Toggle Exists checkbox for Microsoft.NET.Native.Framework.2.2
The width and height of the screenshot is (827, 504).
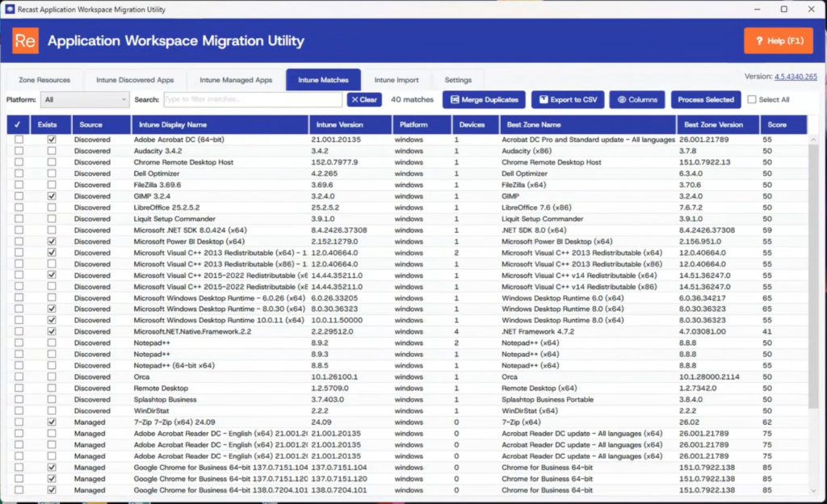click(52, 332)
